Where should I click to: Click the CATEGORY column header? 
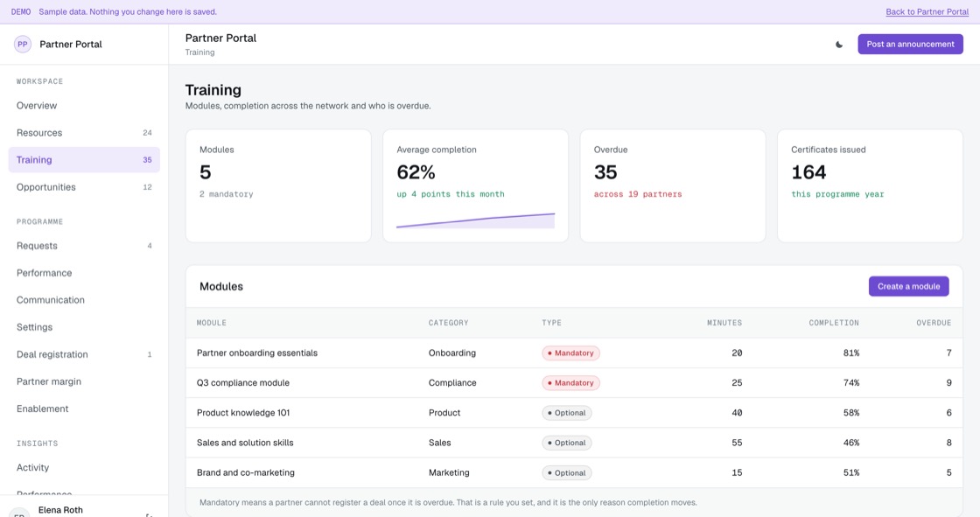point(448,323)
